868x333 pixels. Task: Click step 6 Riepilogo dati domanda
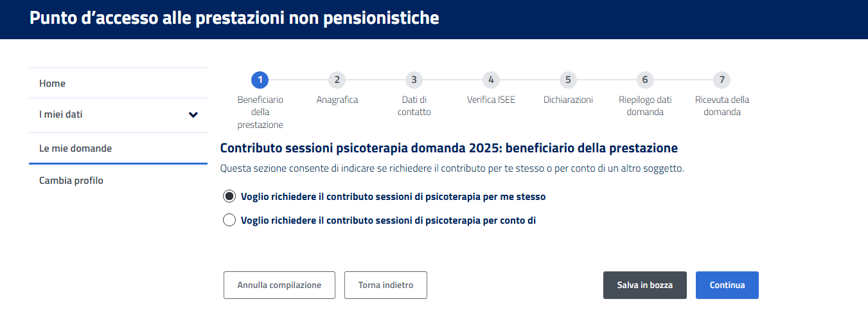click(x=645, y=80)
